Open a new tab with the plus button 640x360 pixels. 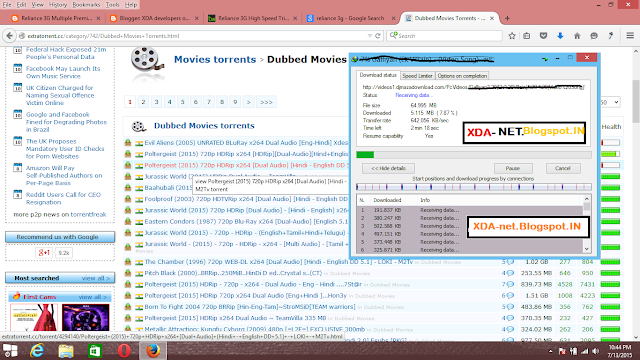507,18
